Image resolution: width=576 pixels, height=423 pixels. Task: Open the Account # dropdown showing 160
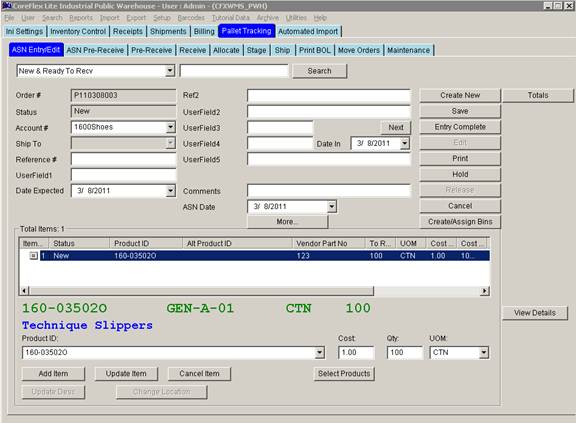coord(170,127)
